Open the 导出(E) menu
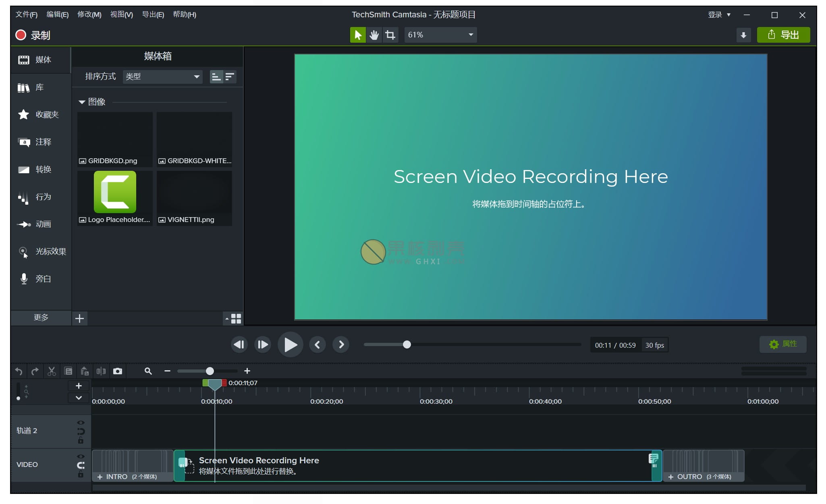 pos(153,15)
